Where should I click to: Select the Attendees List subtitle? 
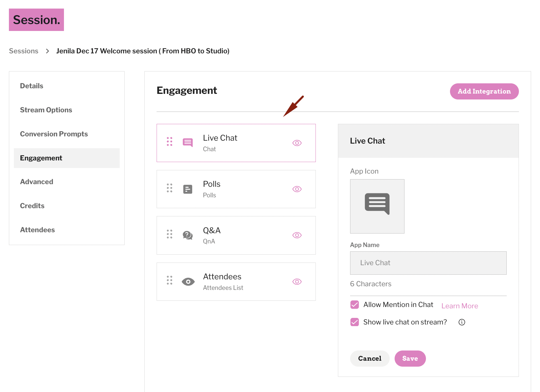223,288
